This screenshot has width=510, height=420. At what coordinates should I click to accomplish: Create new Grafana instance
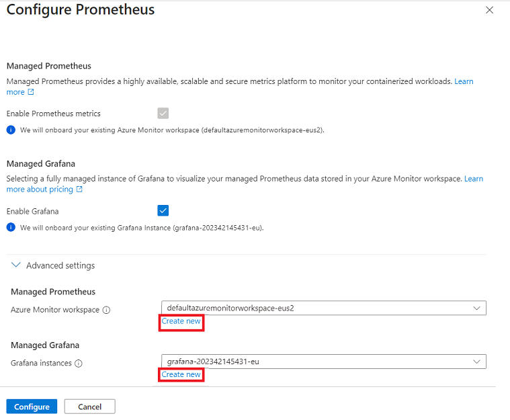pos(181,374)
